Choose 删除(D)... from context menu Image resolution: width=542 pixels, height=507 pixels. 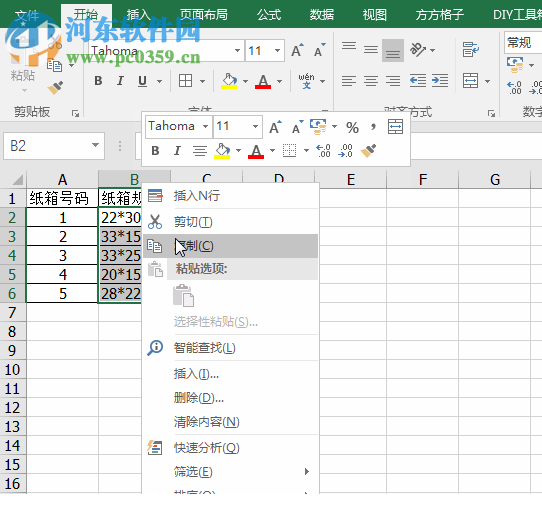231,398
